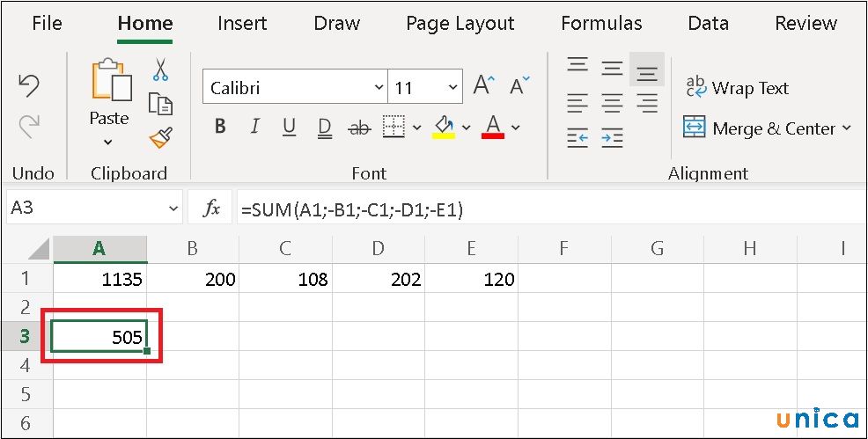Click the Insert Function fx icon
The height and width of the screenshot is (439, 868).
(x=211, y=209)
